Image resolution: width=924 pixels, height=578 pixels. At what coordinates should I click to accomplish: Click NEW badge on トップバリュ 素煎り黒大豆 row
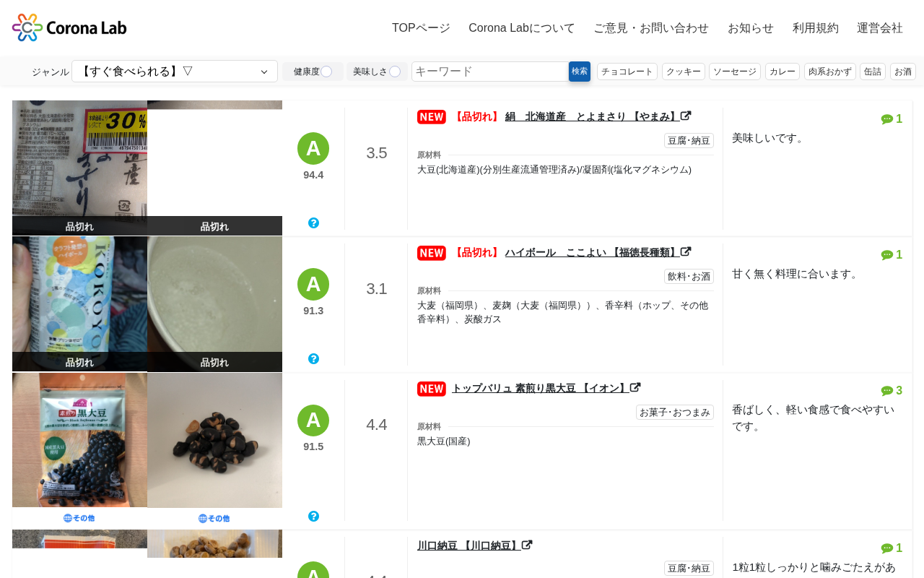pyautogui.click(x=432, y=389)
